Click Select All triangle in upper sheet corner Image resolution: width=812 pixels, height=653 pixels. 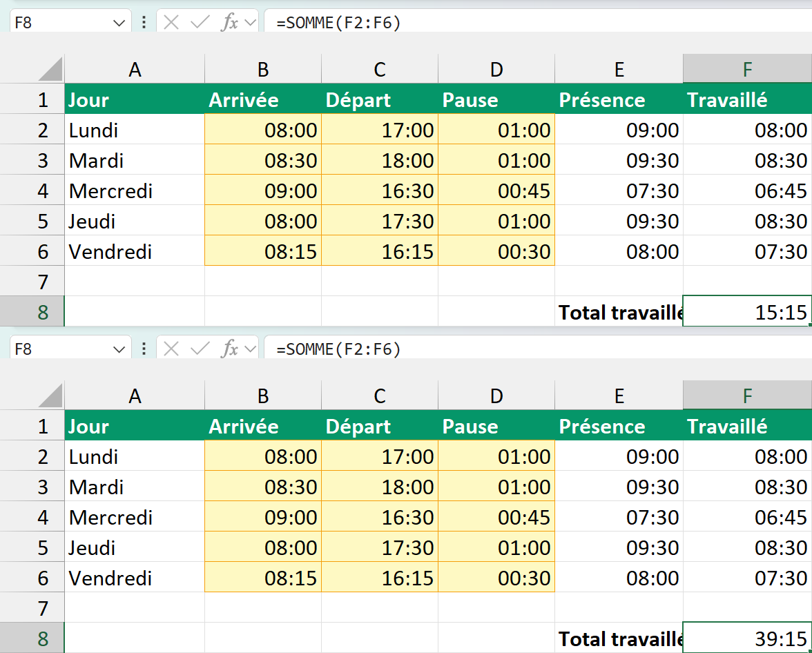click(51, 70)
